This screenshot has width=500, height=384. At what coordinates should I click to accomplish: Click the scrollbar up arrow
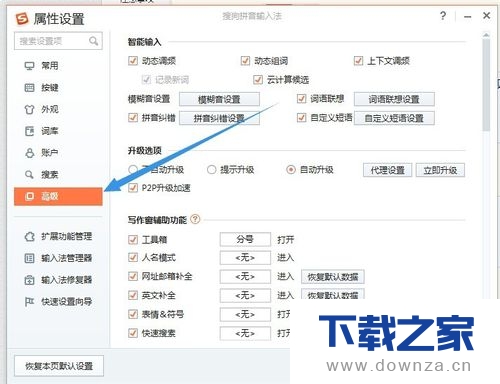[x=486, y=35]
